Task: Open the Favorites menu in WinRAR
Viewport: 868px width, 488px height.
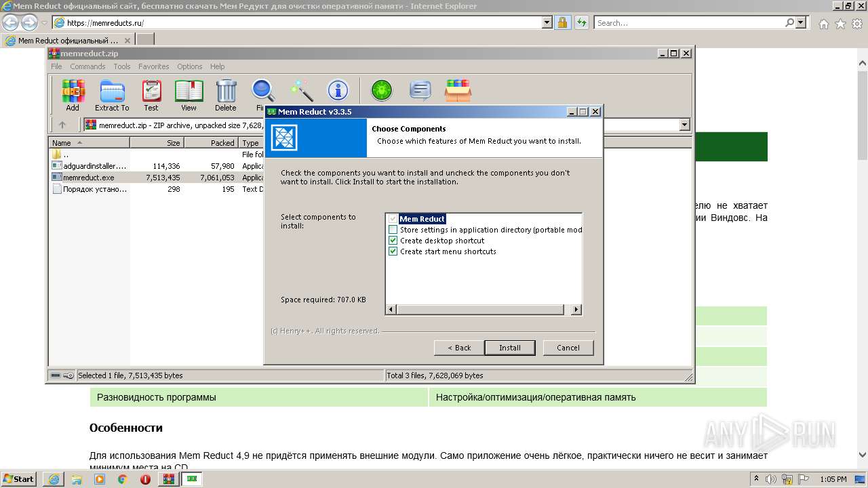Action: (x=154, y=66)
